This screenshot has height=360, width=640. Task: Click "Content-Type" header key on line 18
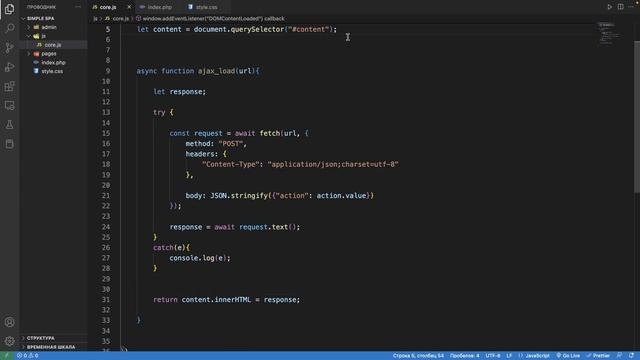click(x=231, y=164)
